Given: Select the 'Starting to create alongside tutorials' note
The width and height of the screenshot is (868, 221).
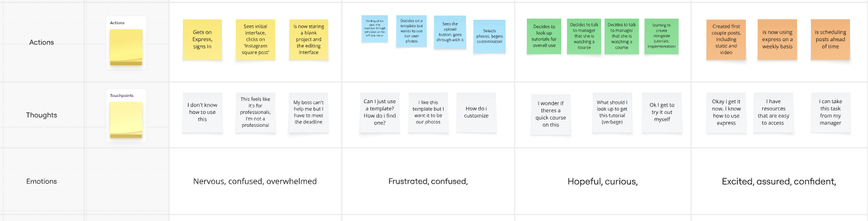Looking at the screenshot, I should [661, 36].
